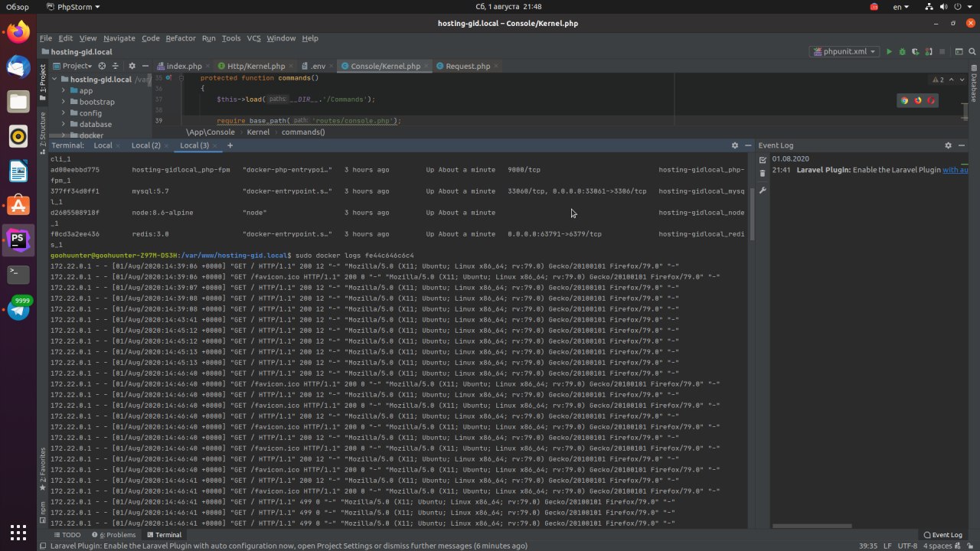The height and width of the screenshot is (551, 980).
Task: Show Applications grid in dock
Action: [18, 532]
